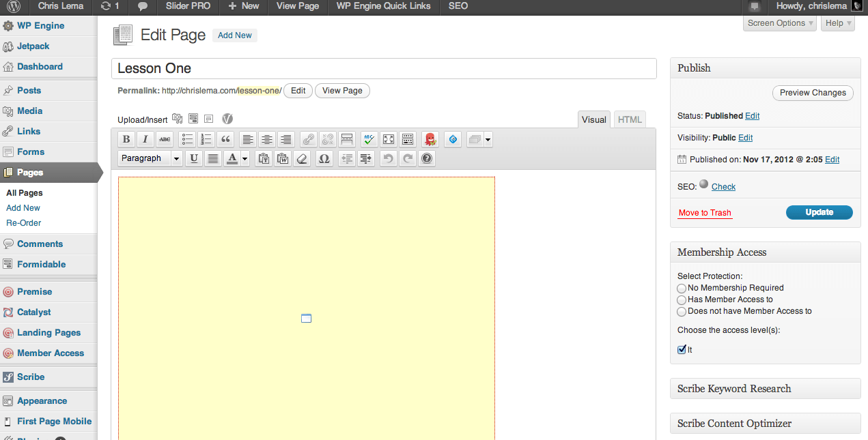
Task: Click the italic formatting icon
Action: click(x=145, y=140)
